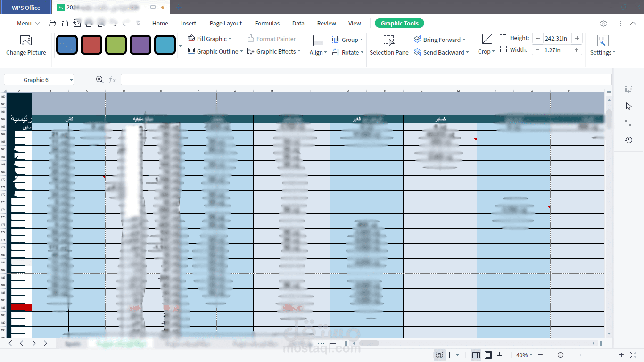The image size is (644, 362).
Task: Click the Height value field
Action: point(557,38)
